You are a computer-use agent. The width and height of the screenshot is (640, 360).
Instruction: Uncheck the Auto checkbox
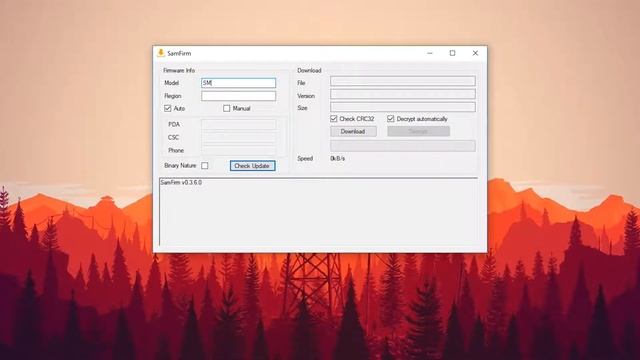pos(168,108)
